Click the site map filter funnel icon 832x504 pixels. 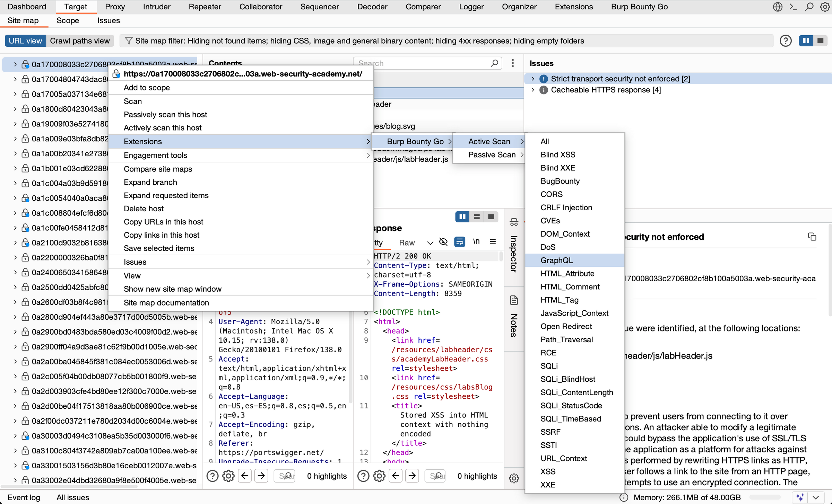[128, 41]
